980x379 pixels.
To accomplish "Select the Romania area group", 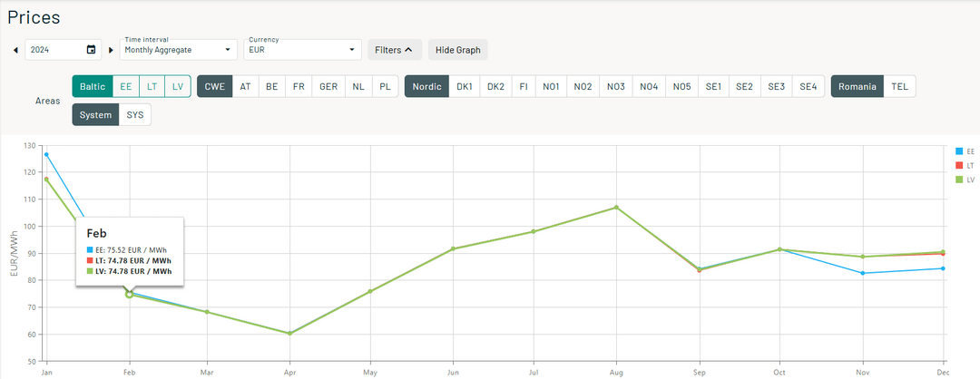I will pos(857,87).
